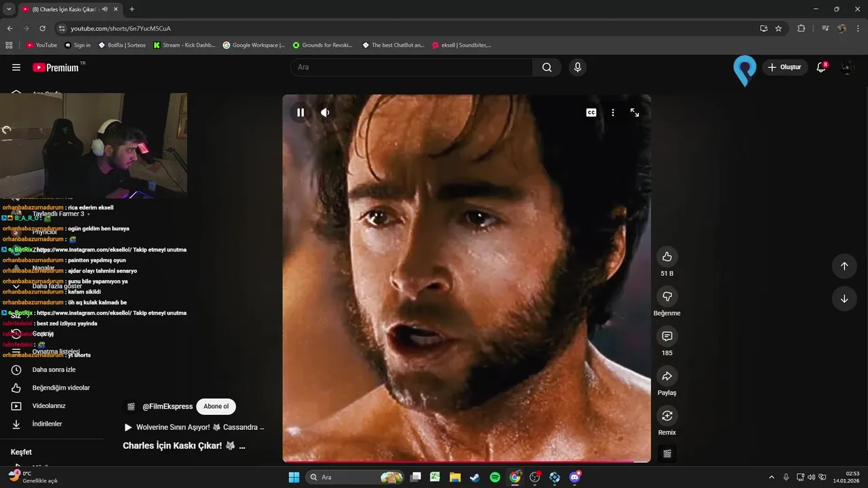
Task: Show hidden system tray icons
Action: tap(771, 477)
